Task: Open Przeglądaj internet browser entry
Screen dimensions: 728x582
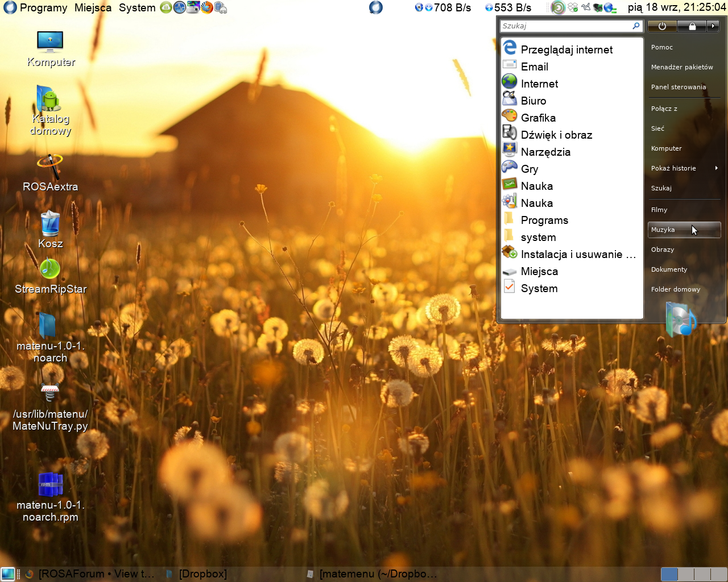Action: (566, 49)
